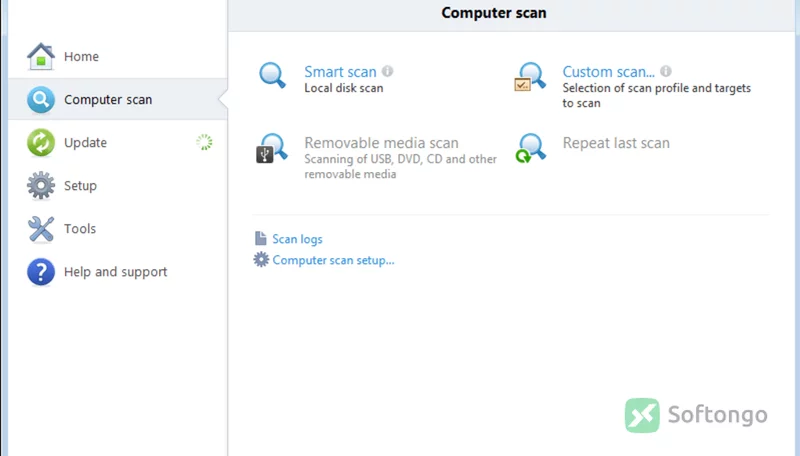Click the green Update arrows icon
800x456 pixels.
click(x=41, y=142)
